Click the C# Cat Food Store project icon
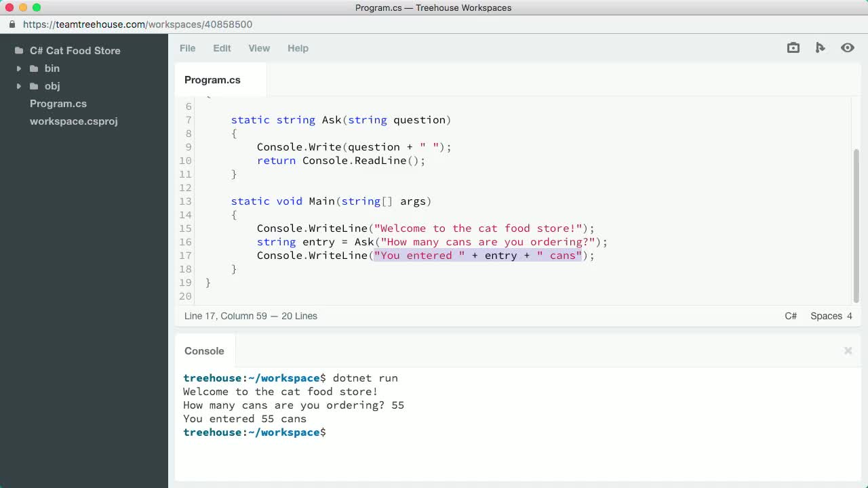 pyautogui.click(x=19, y=50)
